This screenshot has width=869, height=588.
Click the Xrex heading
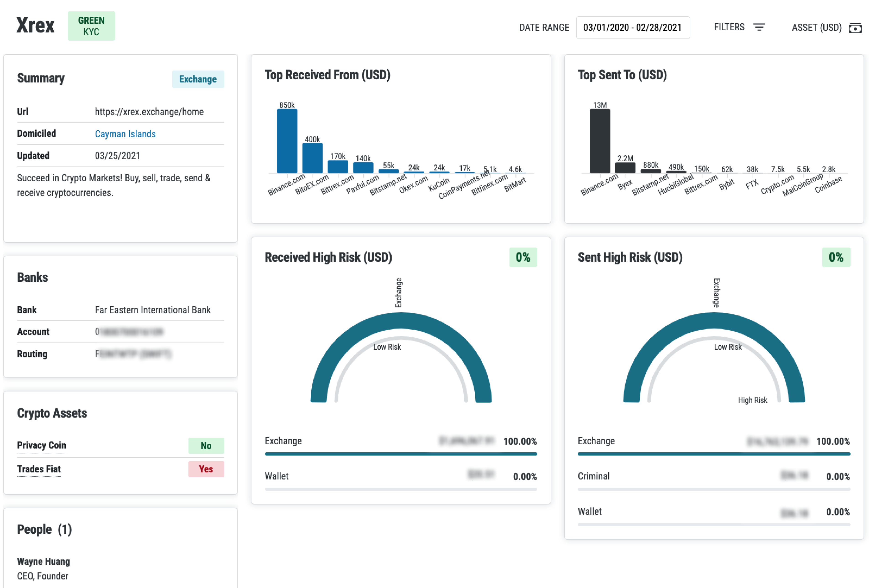click(x=36, y=25)
